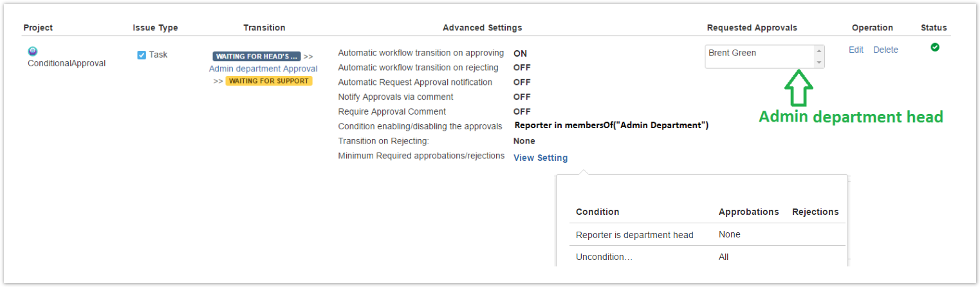Click the ConditionalApproval project icon
980x287 pixels.
[33, 51]
